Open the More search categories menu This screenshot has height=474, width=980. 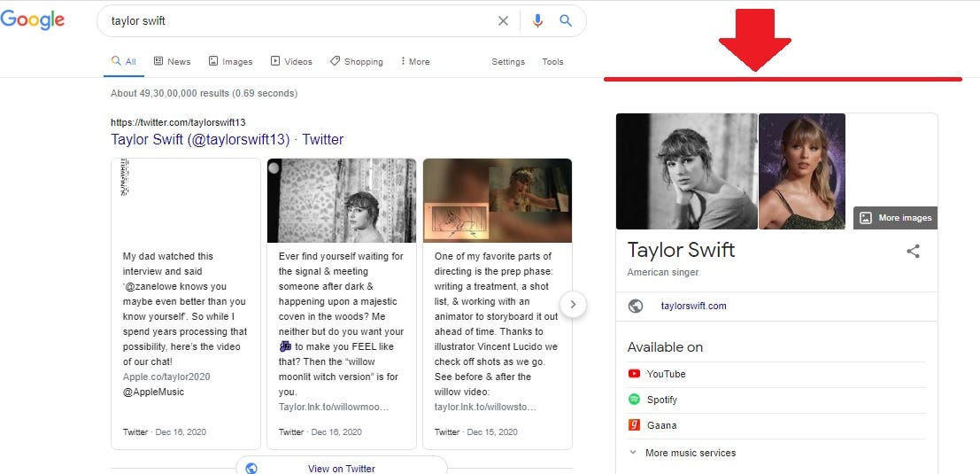(x=415, y=61)
